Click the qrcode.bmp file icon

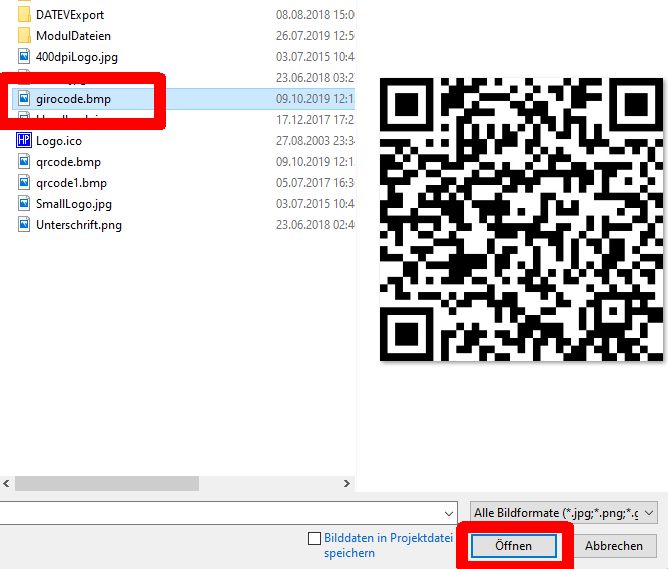click(x=24, y=162)
